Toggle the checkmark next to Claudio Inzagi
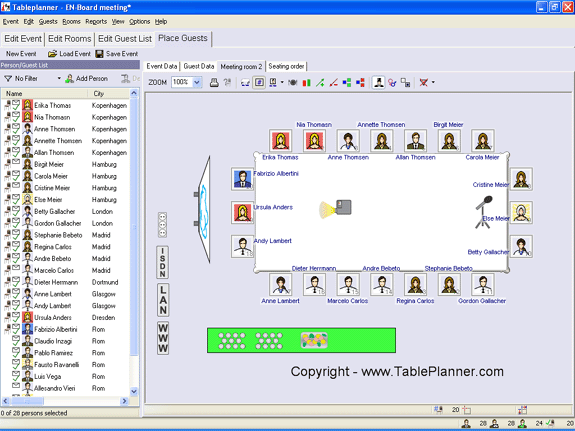Viewport: 575px width, 431px height. (16, 341)
